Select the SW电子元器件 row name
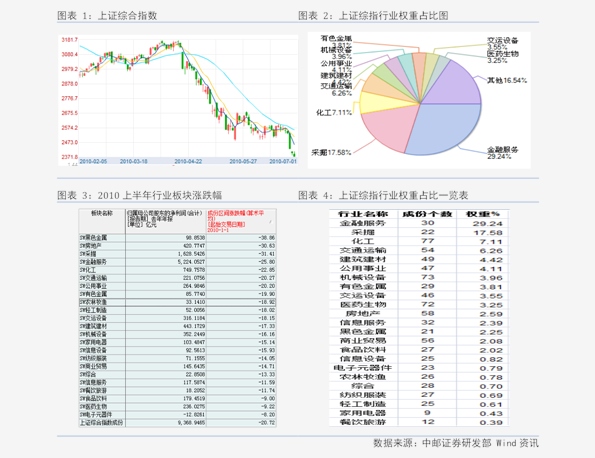 [96, 415]
